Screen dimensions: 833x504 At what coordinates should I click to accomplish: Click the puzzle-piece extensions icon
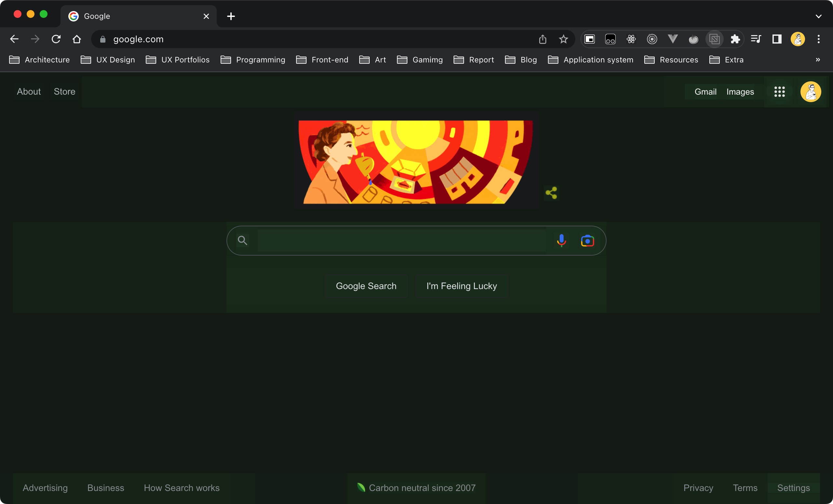click(735, 39)
